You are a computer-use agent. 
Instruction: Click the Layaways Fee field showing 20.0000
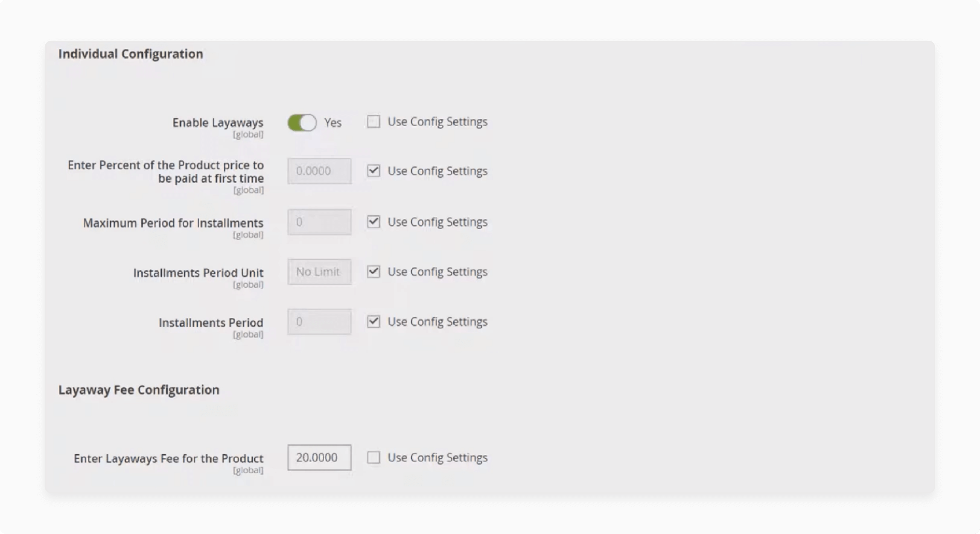[x=319, y=457]
